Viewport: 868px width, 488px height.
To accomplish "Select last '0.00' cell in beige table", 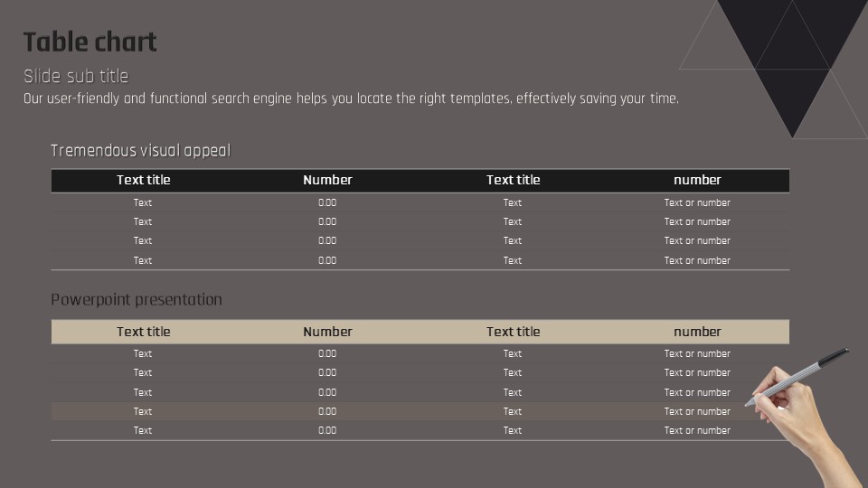I will (327, 430).
